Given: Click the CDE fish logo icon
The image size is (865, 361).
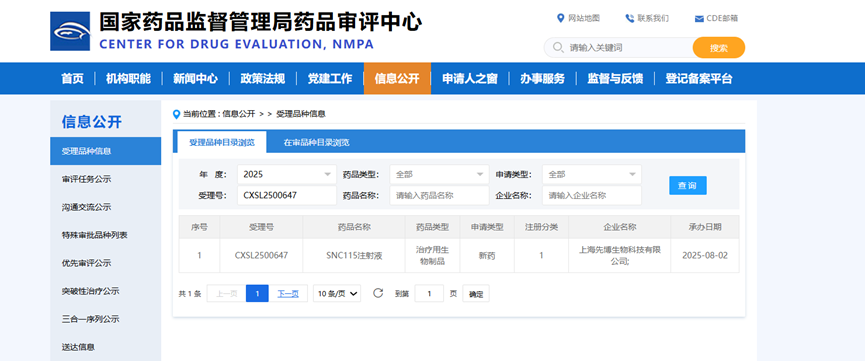Looking at the screenshot, I should (x=70, y=31).
